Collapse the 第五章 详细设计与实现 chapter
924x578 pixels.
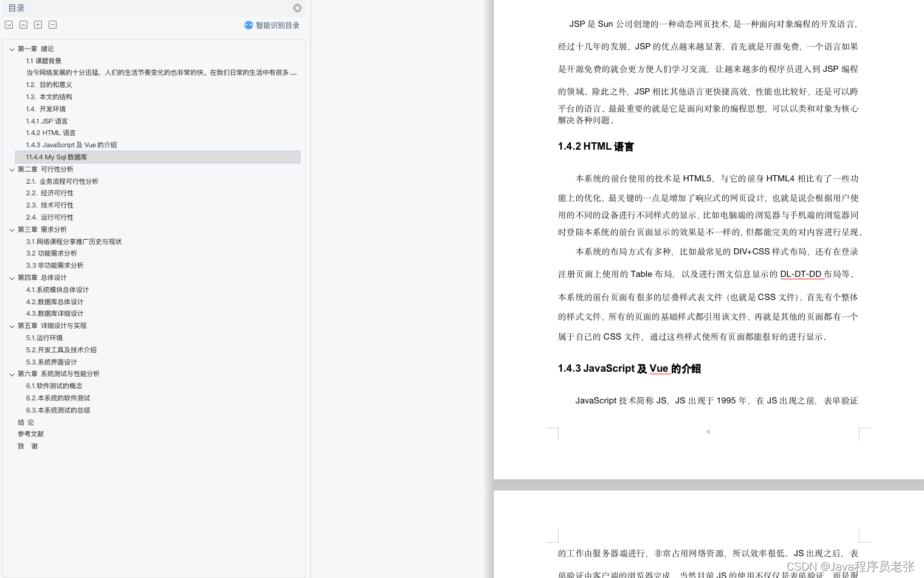[12, 326]
